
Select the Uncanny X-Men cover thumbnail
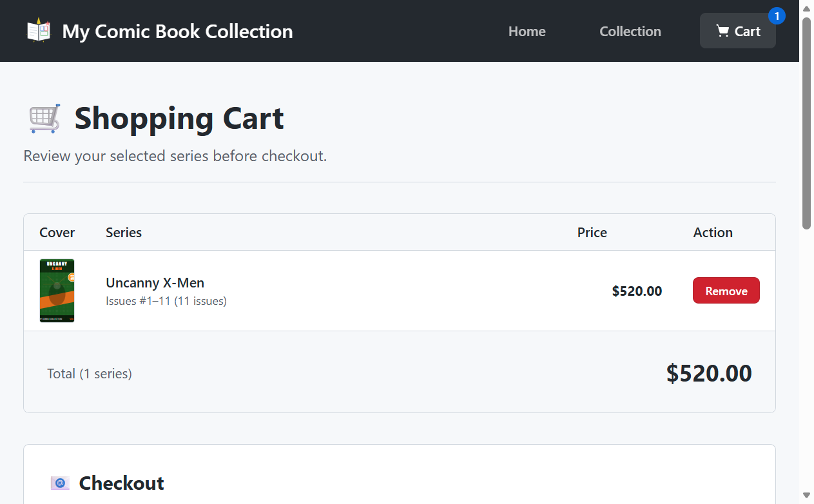click(x=57, y=291)
